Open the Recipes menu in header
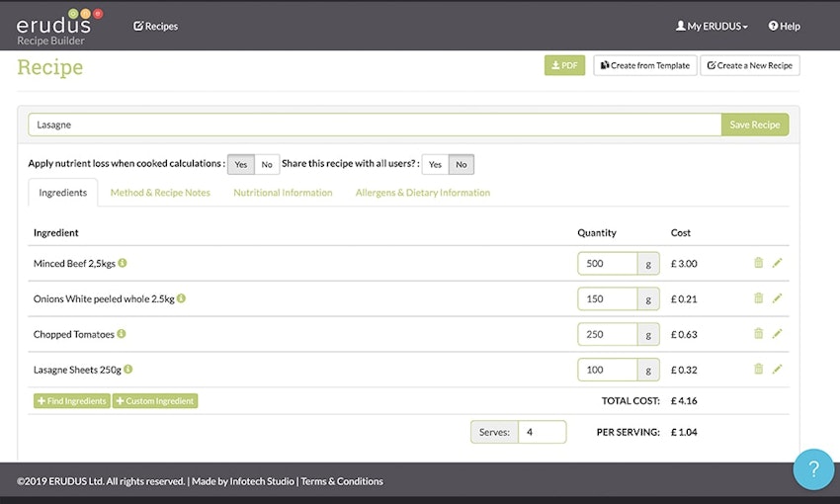The width and height of the screenshot is (840, 504). pos(155,26)
